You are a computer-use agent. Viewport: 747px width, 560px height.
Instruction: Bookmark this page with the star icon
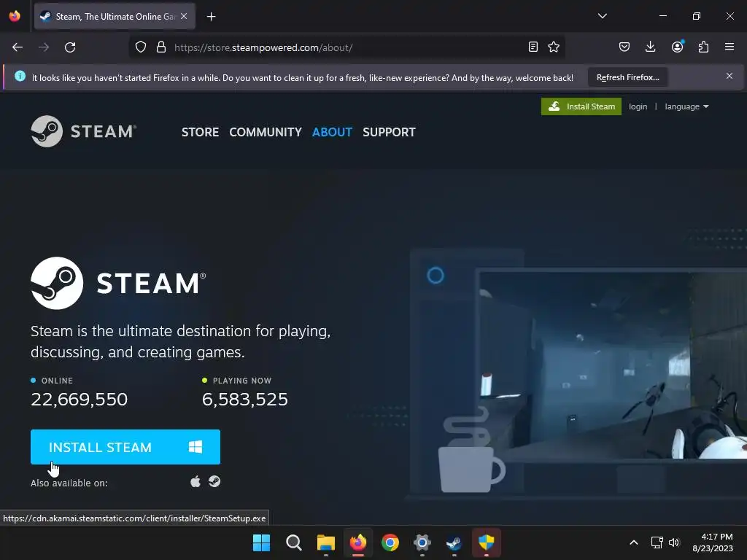pos(554,47)
